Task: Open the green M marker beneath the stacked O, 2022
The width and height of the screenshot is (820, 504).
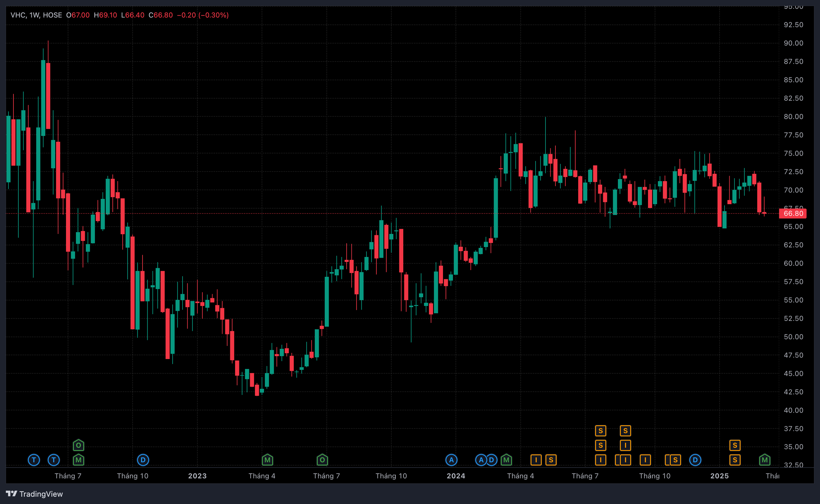Action: click(78, 460)
